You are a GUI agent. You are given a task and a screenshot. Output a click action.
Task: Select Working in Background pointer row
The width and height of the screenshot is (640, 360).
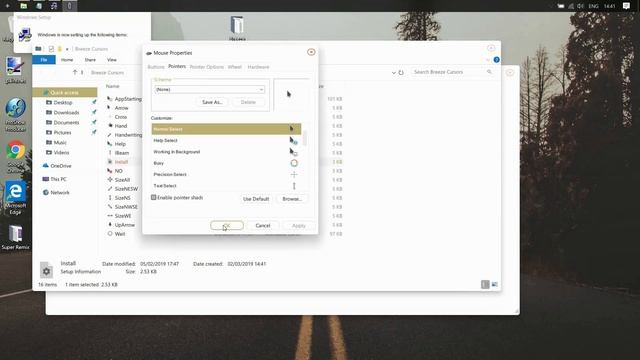click(226, 152)
